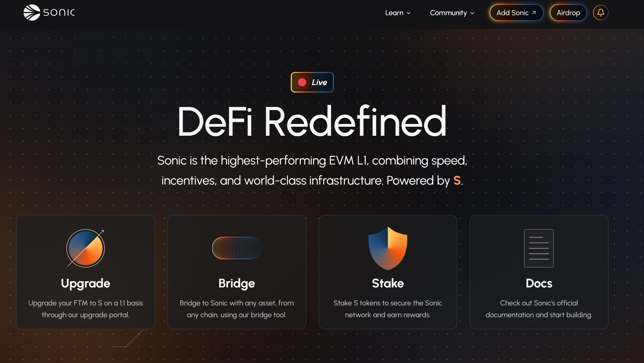Screen dimensions: 644x363
Task: Click the Upgrade circle arrow icon
Action: [86, 248]
